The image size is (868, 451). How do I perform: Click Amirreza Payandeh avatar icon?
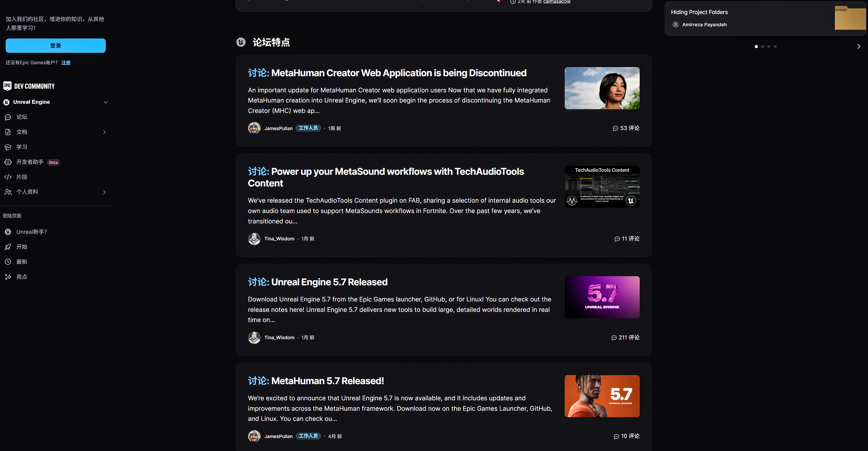(x=676, y=24)
